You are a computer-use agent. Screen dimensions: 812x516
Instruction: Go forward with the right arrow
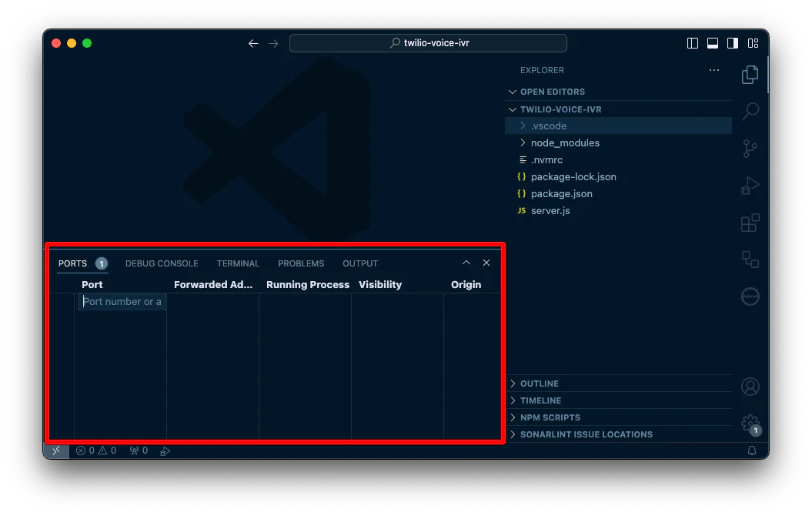273,44
